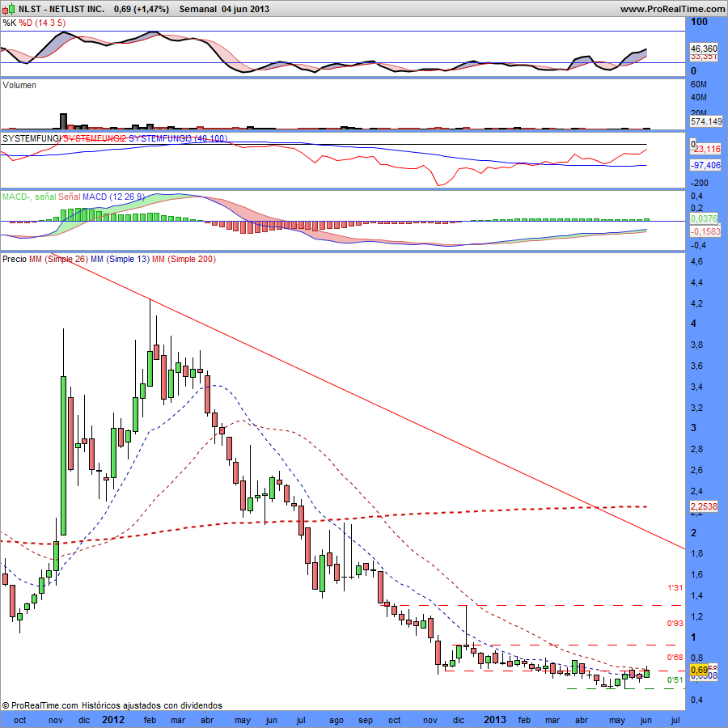Click the blue value tag -97,406
This screenshot has width=728, height=728.
click(x=705, y=165)
